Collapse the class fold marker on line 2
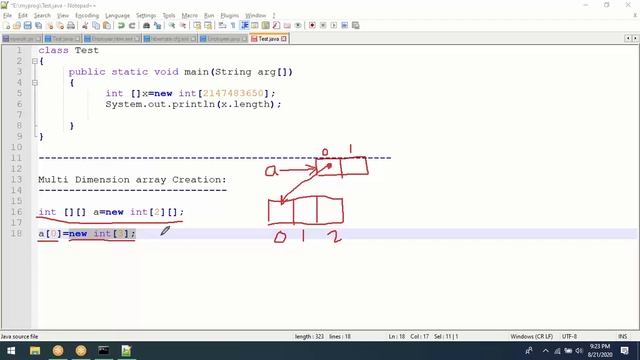Image resolution: width=640 pixels, height=360 pixels. tap(35, 61)
